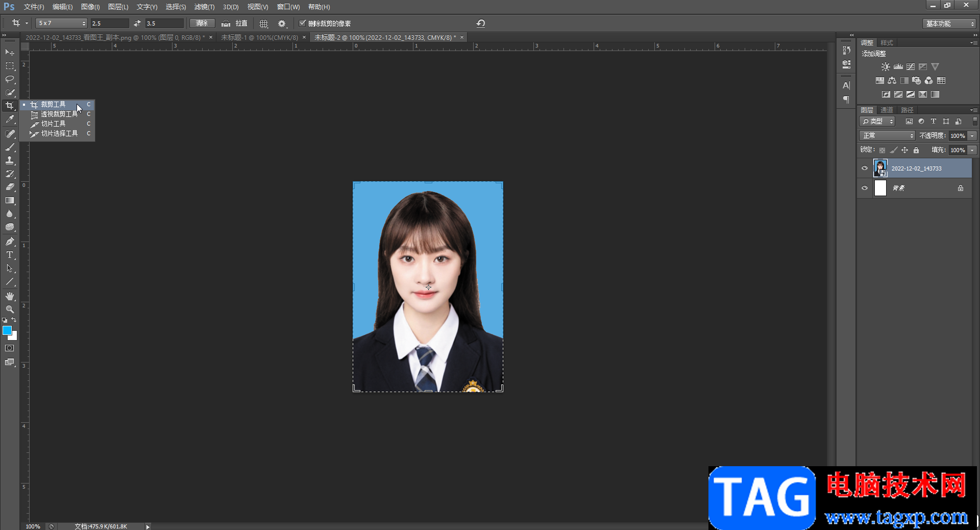
Task: Choose 透视裁剪工具 from the flyout
Action: coord(59,114)
